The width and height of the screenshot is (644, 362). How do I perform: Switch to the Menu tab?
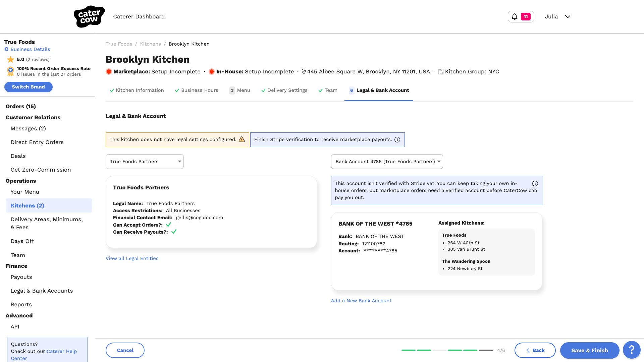point(239,90)
